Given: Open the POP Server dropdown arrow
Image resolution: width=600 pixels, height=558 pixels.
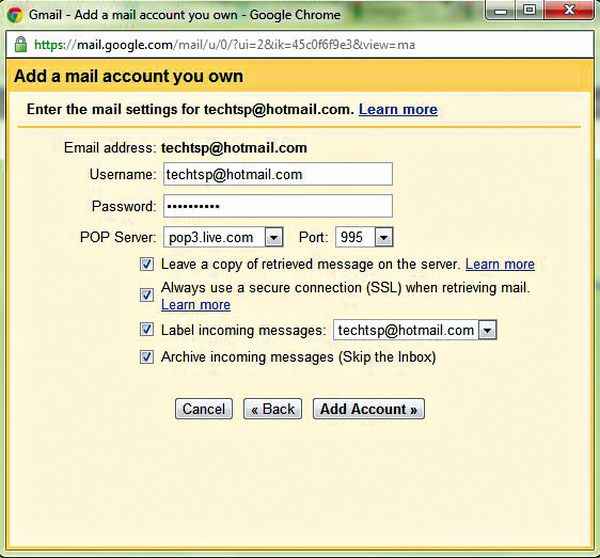Looking at the screenshot, I should (x=274, y=237).
